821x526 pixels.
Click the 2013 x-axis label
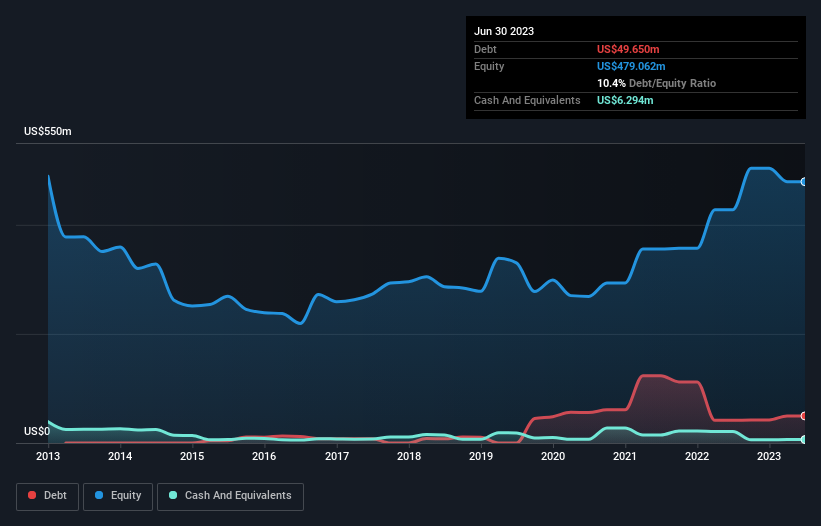coord(48,456)
